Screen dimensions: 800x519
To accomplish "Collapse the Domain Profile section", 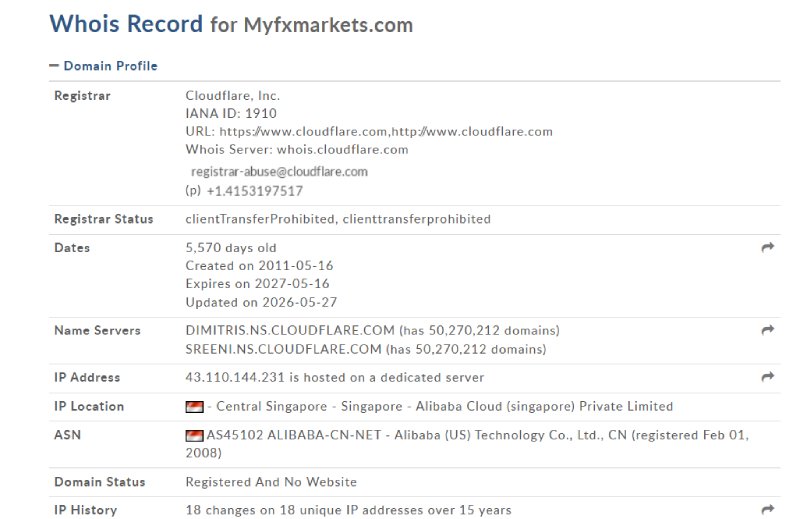I will (x=103, y=66).
